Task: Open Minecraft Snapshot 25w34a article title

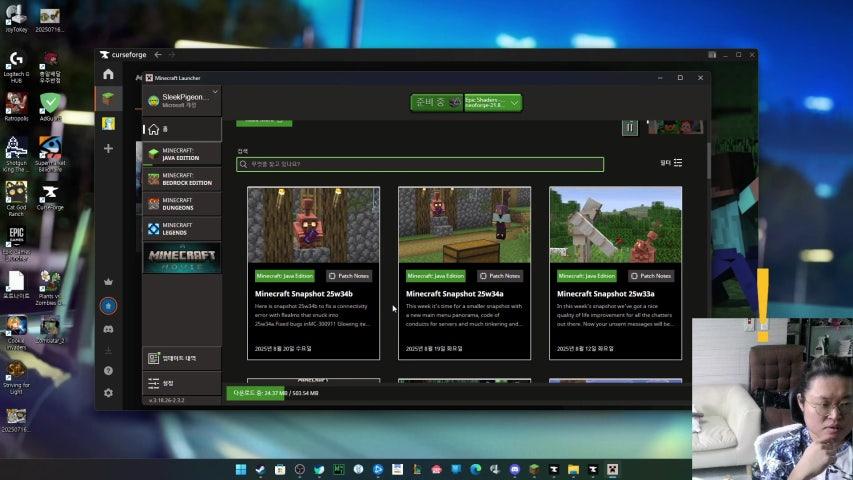Action: pos(454,294)
